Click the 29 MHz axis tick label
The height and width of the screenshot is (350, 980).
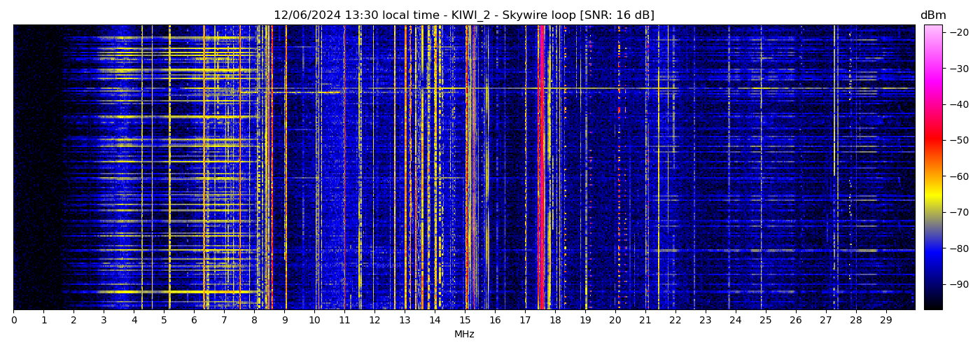tap(885, 321)
